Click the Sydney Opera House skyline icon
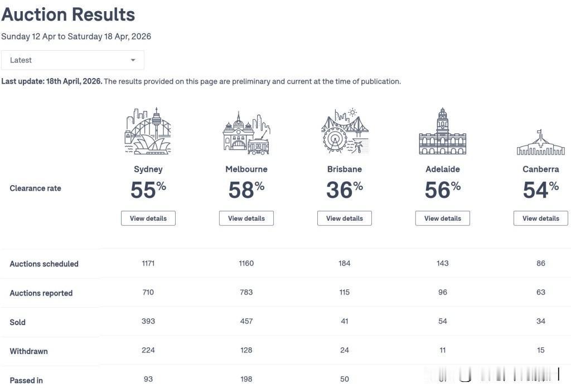 [148, 132]
